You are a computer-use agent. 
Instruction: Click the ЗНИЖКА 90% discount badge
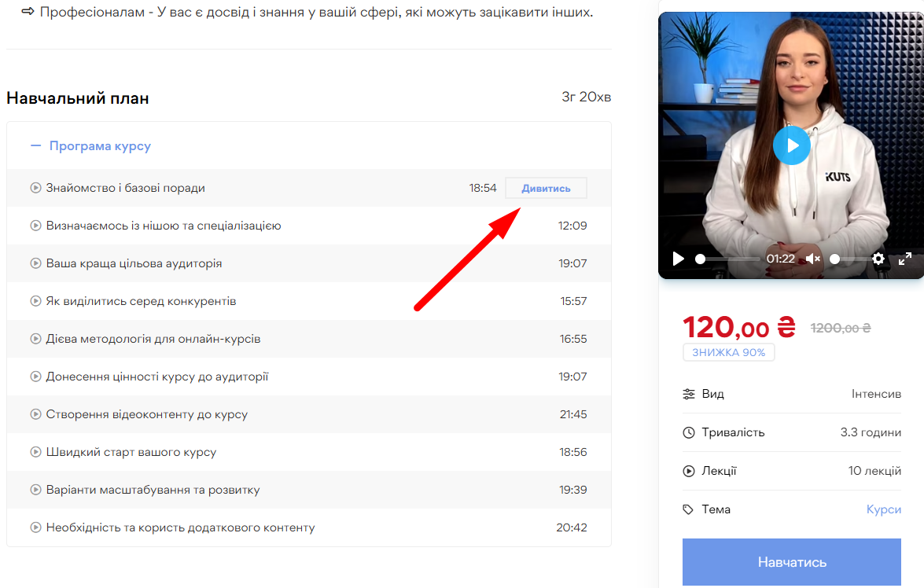tap(728, 352)
